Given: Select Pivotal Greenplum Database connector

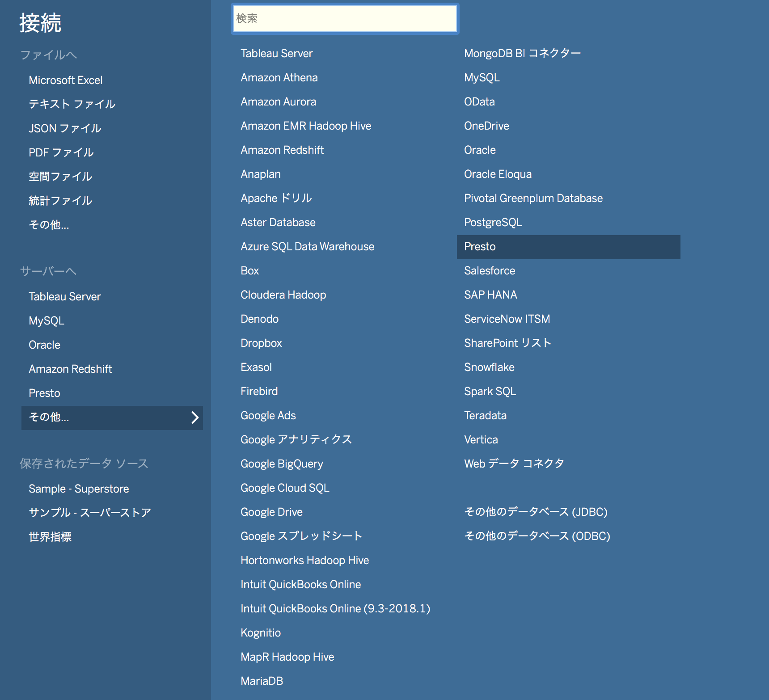Looking at the screenshot, I should [x=533, y=198].
